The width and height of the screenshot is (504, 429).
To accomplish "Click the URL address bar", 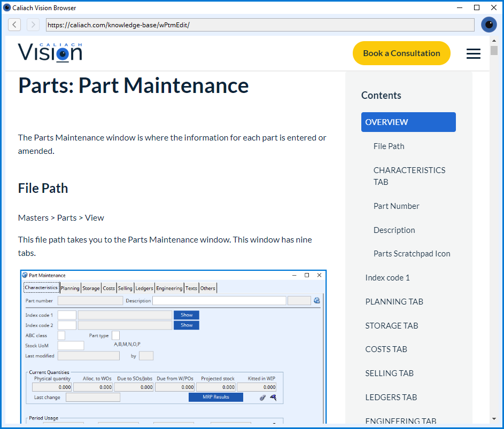I will 260,25.
